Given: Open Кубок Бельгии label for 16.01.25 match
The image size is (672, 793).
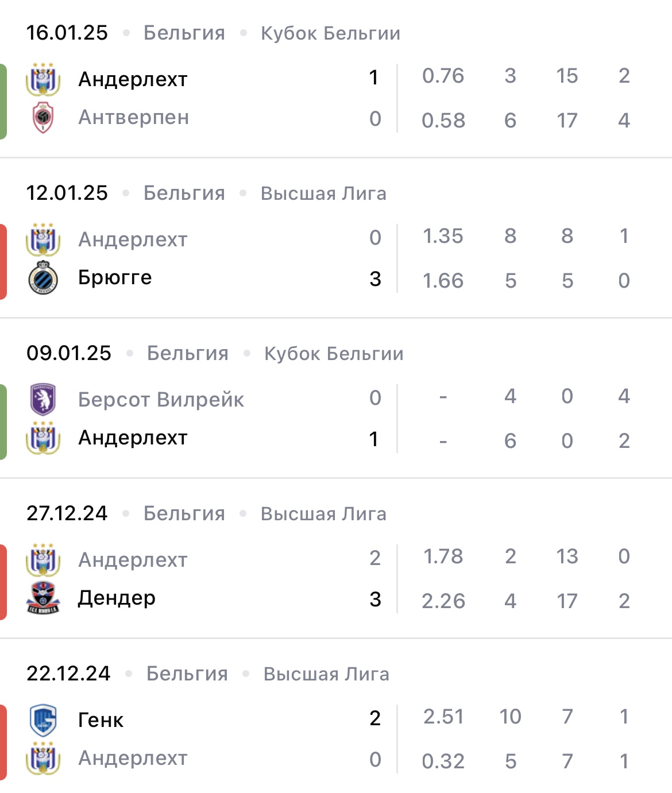Looking at the screenshot, I should point(330,33).
